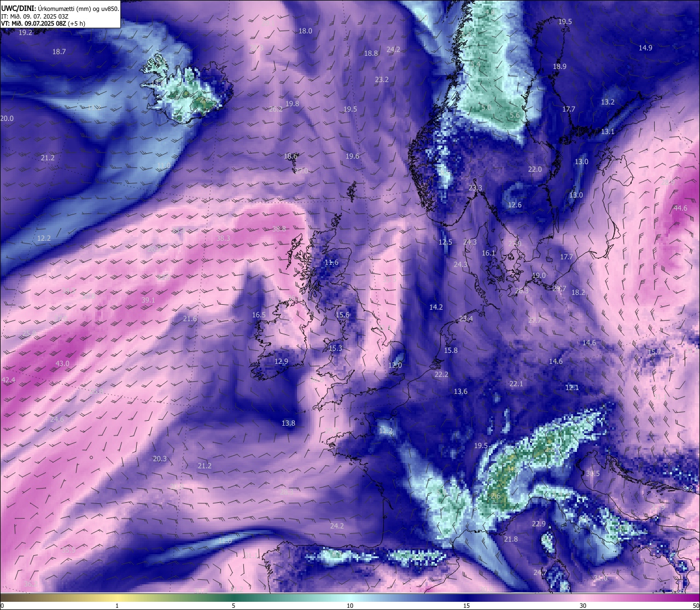Select the 22.2 value over Belgium
700x610 pixels.
click(441, 375)
